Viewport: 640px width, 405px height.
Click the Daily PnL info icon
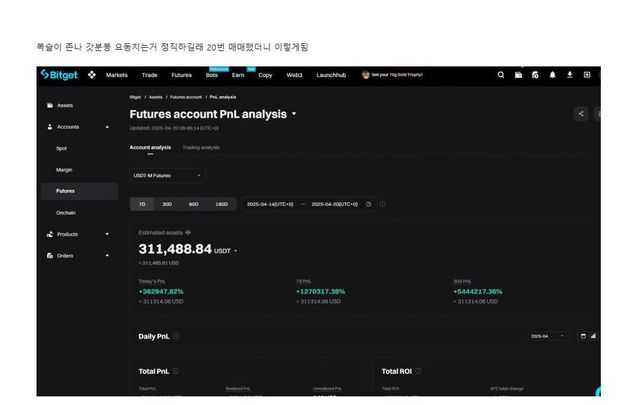[176, 336]
